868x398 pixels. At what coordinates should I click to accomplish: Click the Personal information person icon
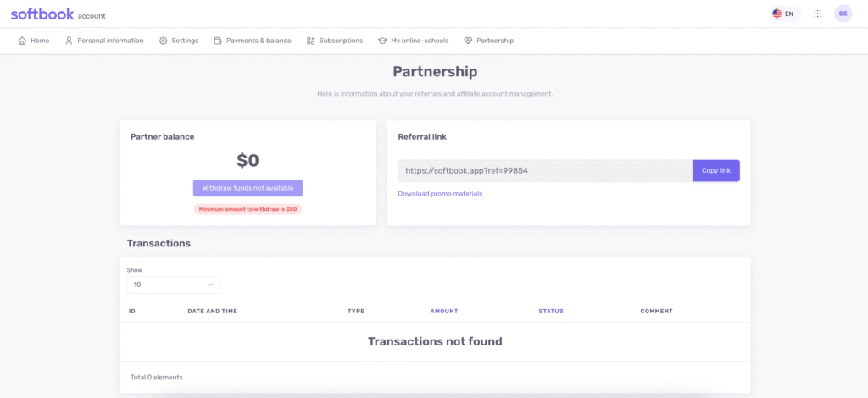(x=70, y=41)
